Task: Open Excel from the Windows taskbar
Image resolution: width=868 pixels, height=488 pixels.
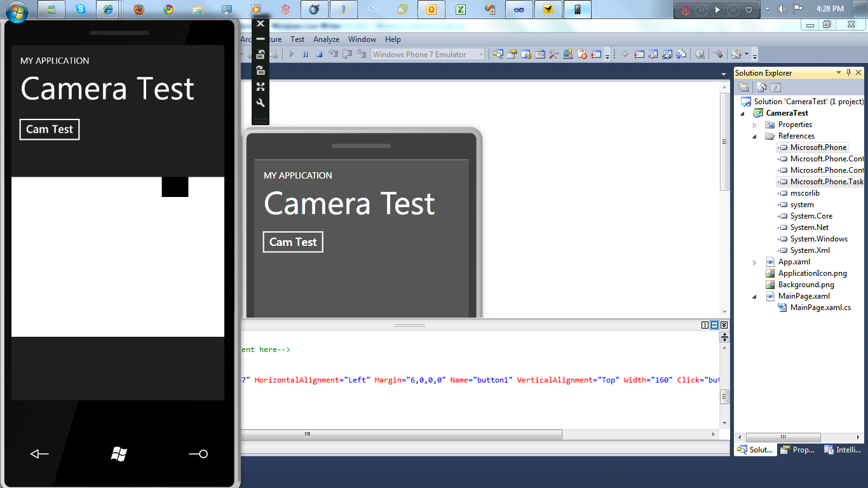Action: 461,10
